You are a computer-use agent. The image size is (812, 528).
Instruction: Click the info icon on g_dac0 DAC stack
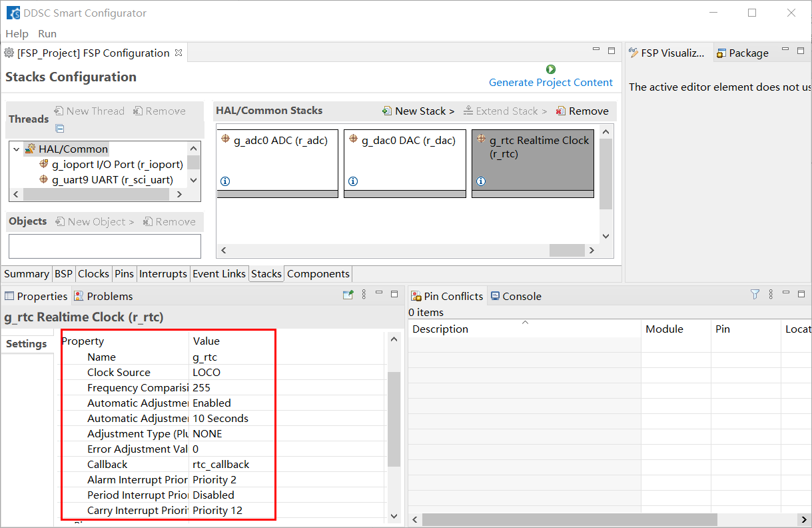pos(353,181)
